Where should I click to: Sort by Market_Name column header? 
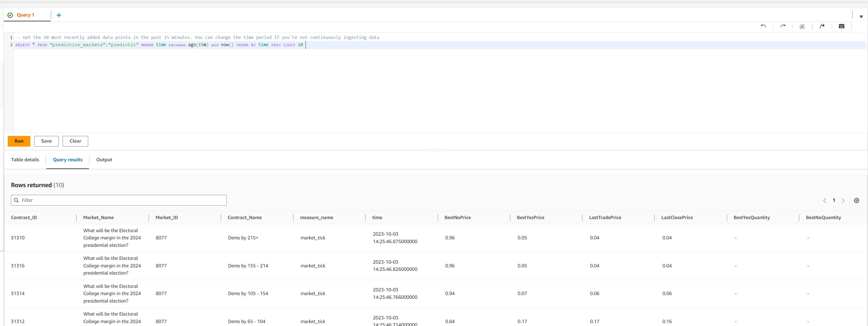coord(98,218)
